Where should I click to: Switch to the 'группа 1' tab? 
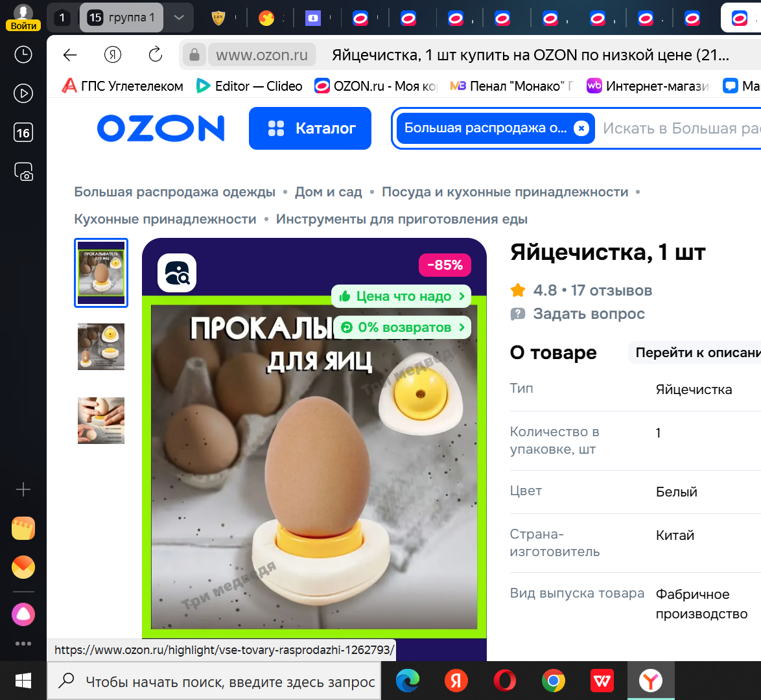click(121, 17)
